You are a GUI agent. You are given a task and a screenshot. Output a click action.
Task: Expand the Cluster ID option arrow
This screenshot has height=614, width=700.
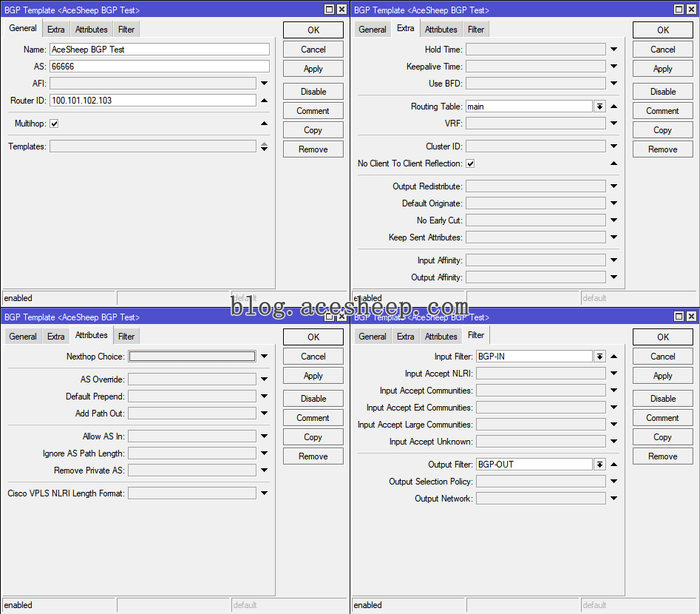[x=614, y=146]
